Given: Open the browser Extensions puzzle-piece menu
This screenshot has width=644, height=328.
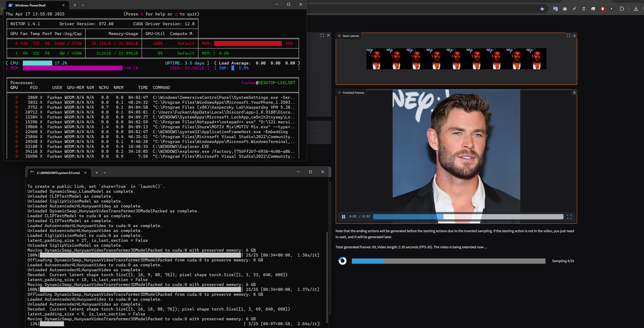Looking at the screenshot, I should [x=622, y=9].
